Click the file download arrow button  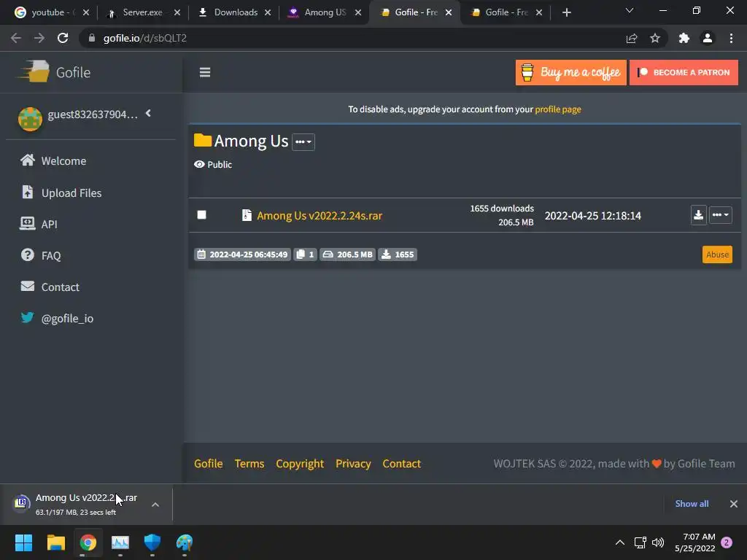[x=698, y=215]
